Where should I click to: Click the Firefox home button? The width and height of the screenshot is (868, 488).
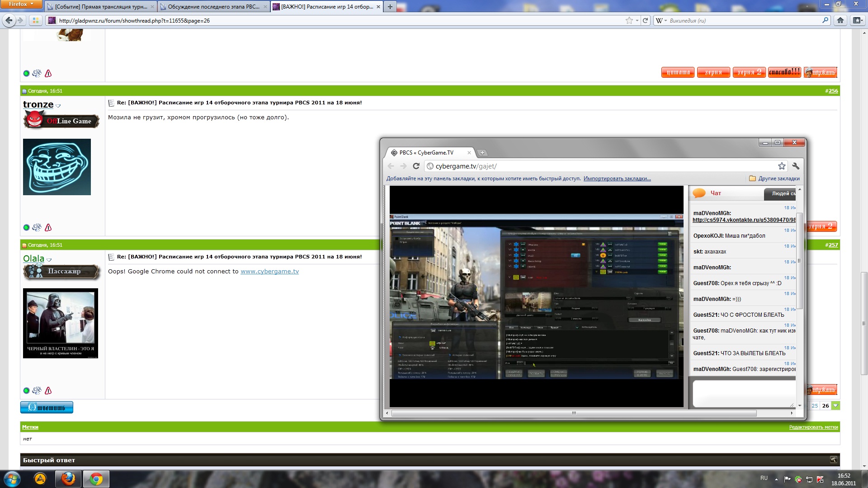840,20
